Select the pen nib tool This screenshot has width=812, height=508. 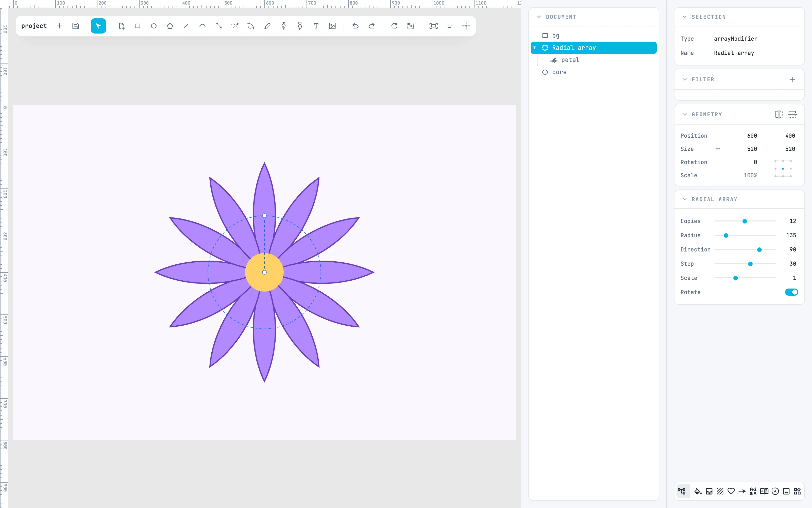pyautogui.click(x=283, y=26)
